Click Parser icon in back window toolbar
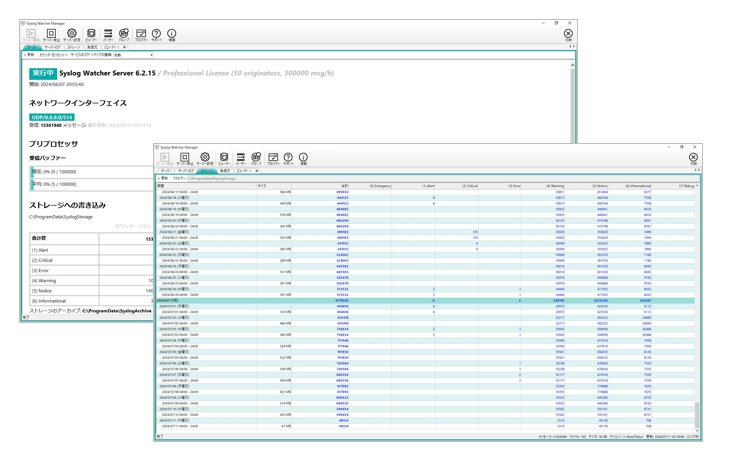733x454 pixels. 108,34
